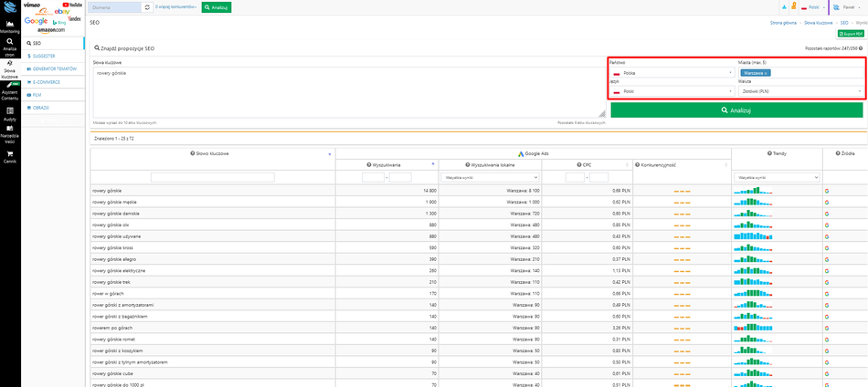Click the Export PDF button
Viewport: 868px width, 387px height.
tap(851, 33)
